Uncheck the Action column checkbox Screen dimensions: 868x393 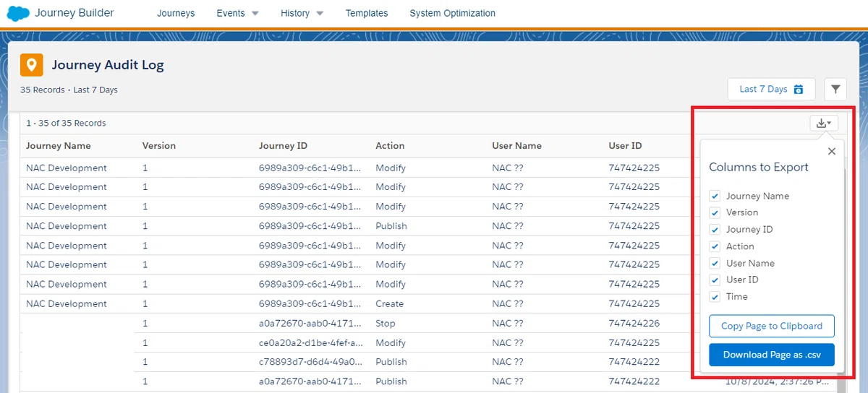pyautogui.click(x=715, y=246)
